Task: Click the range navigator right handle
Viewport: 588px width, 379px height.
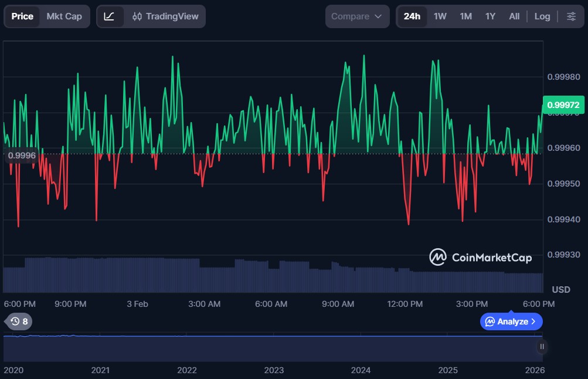Action: pos(542,347)
